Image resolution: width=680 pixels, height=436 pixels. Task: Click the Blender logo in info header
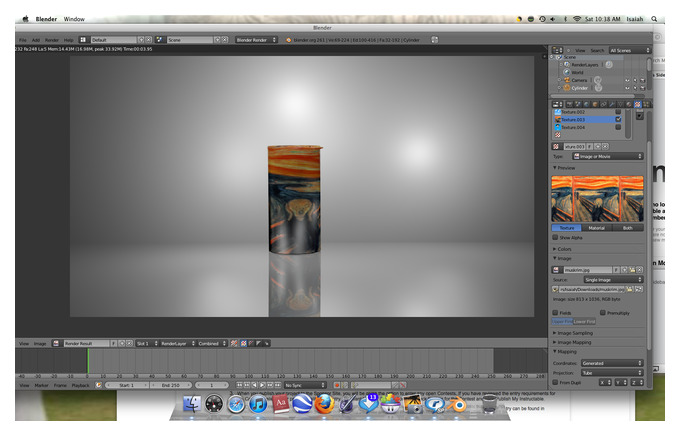pos(288,40)
